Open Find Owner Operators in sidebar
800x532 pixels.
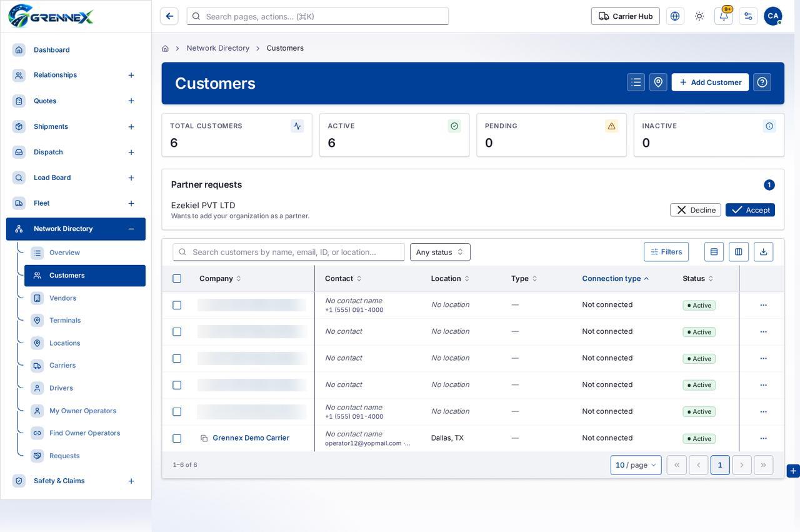click(85, 433)
